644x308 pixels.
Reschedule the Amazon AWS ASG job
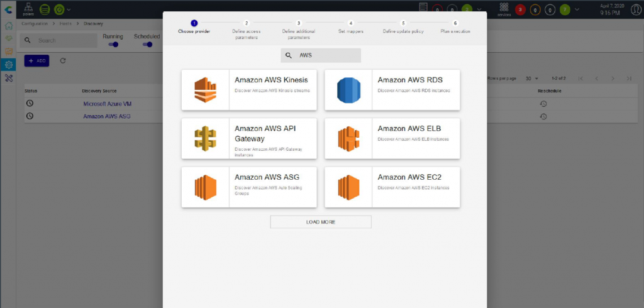click(543, 117)
